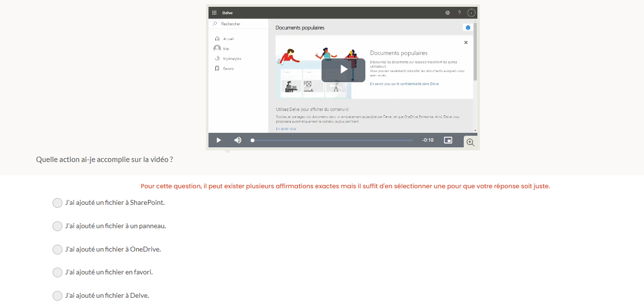Choose "J'ai ajouté un fichier à OneDrive" option
The width and height of the screenshot is (644, 307).
click(57, 250)
